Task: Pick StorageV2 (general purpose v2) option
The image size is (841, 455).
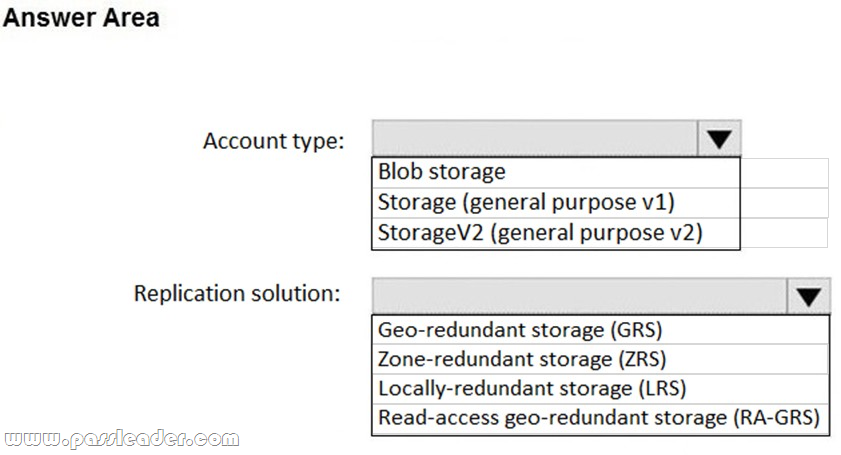Action: coord(540,233)
